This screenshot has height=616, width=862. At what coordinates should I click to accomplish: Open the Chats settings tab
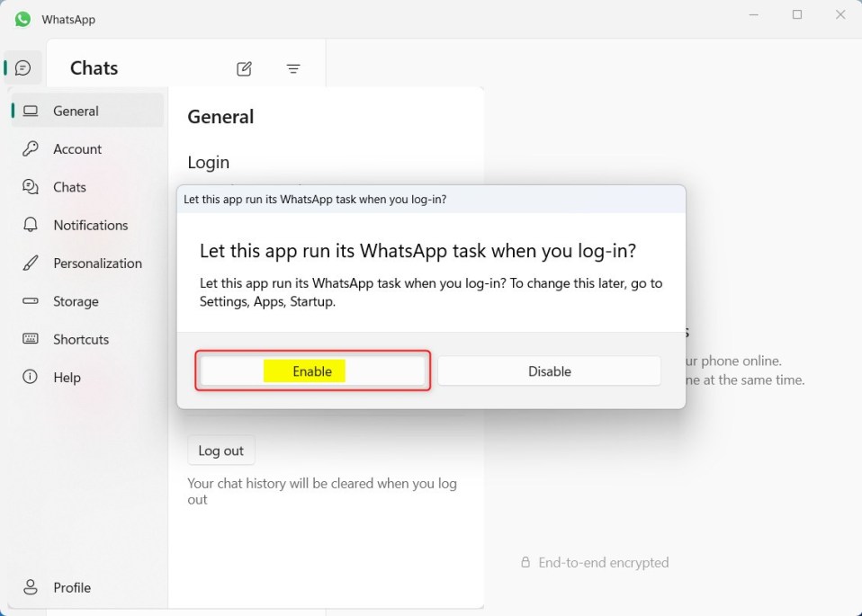pyautogui.click(x=87, y=187)
